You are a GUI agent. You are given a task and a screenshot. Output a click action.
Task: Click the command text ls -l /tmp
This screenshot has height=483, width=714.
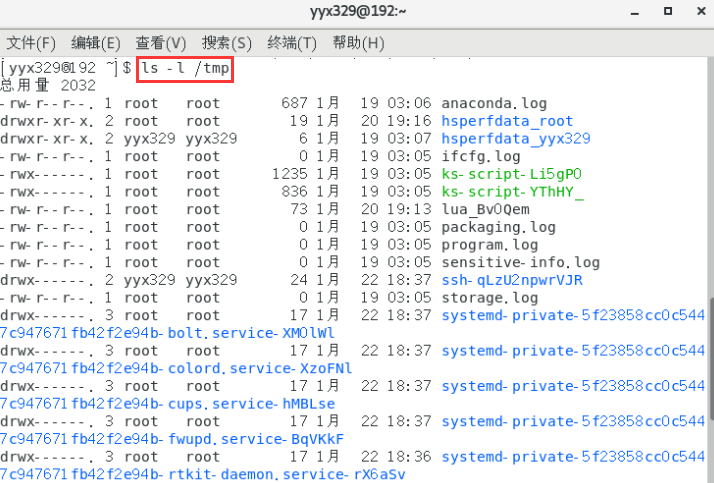point(185,69)
